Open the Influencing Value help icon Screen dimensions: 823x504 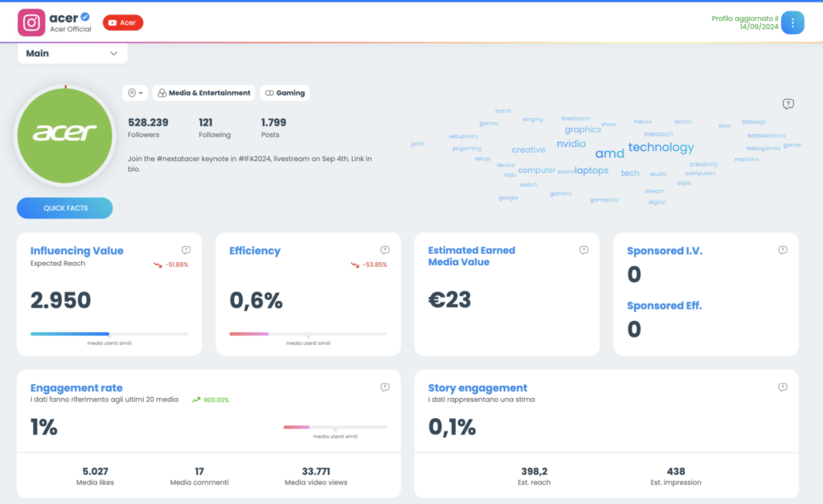(186, 250)
